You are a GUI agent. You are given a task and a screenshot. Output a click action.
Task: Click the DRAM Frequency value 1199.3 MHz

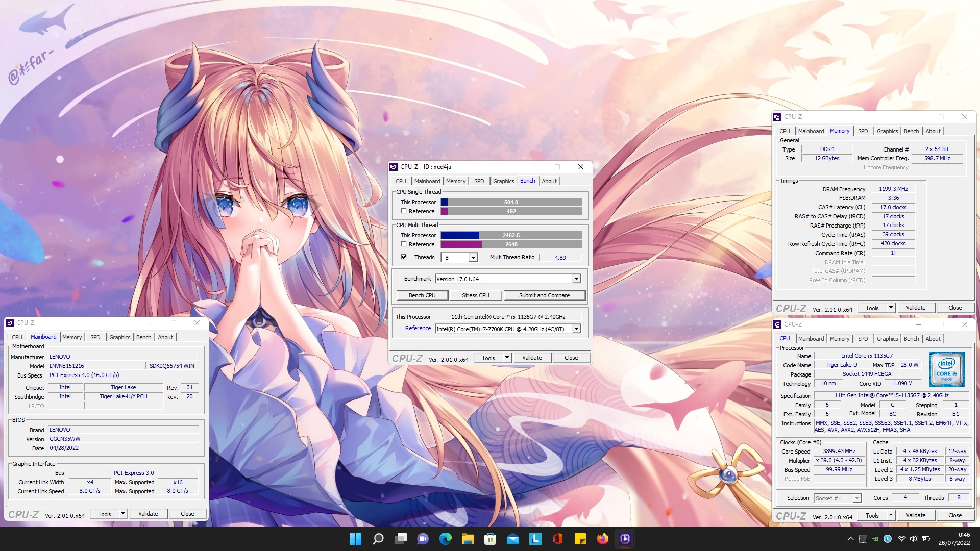pos(893,189)
